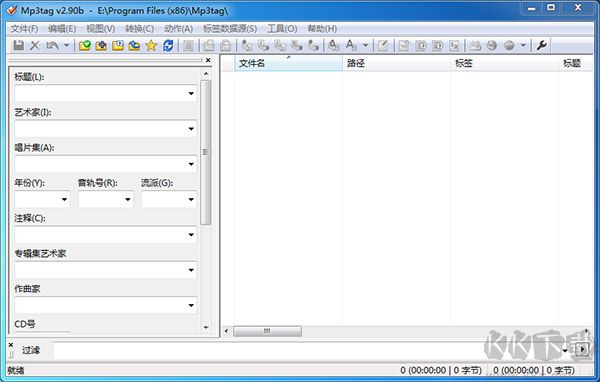
Task: Click the Extended tags edit icon
Action: click(x=383, y=46)
